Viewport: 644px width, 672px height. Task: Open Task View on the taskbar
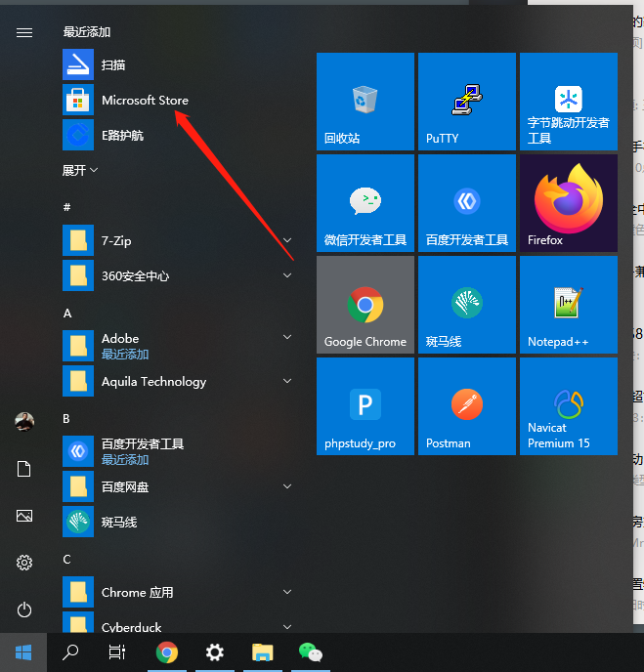(116, 652)
